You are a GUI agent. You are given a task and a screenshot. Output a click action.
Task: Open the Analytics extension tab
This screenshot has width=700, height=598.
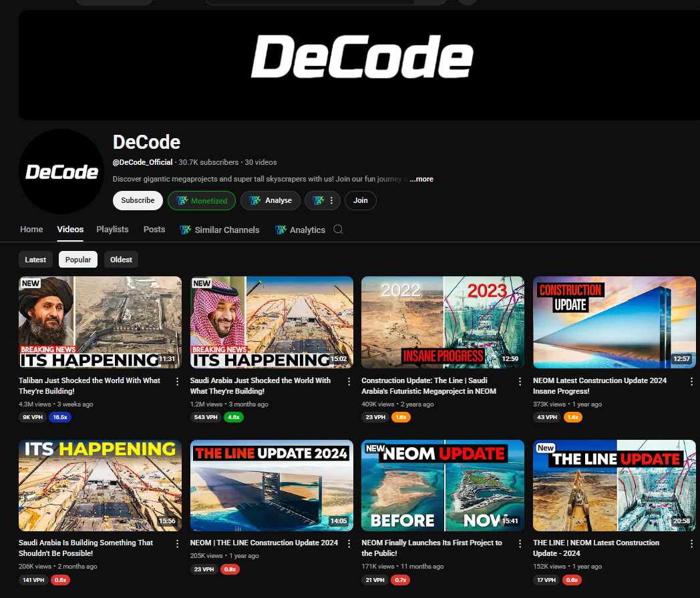pyautogui.click(x=300, y=230)
